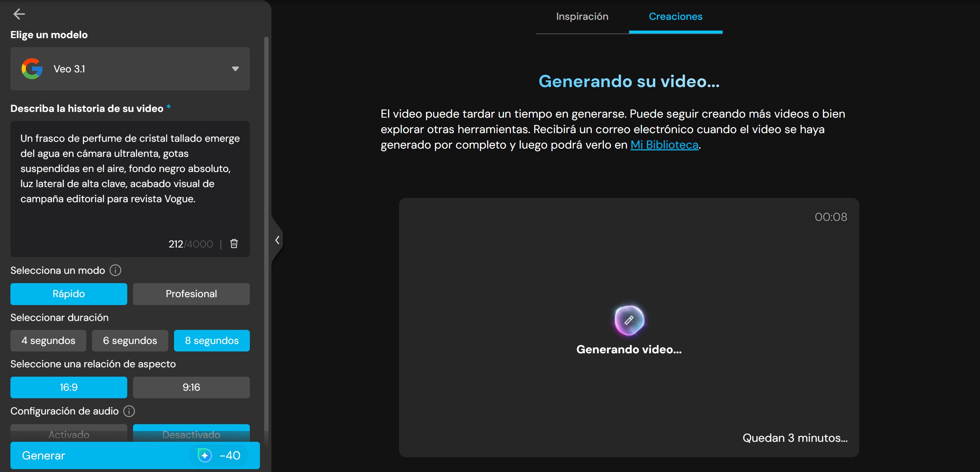The height and width of the screenshot is (472, 980).
Task: Click the credits gem icon on the Generar button
Action: tap(205, 455)
